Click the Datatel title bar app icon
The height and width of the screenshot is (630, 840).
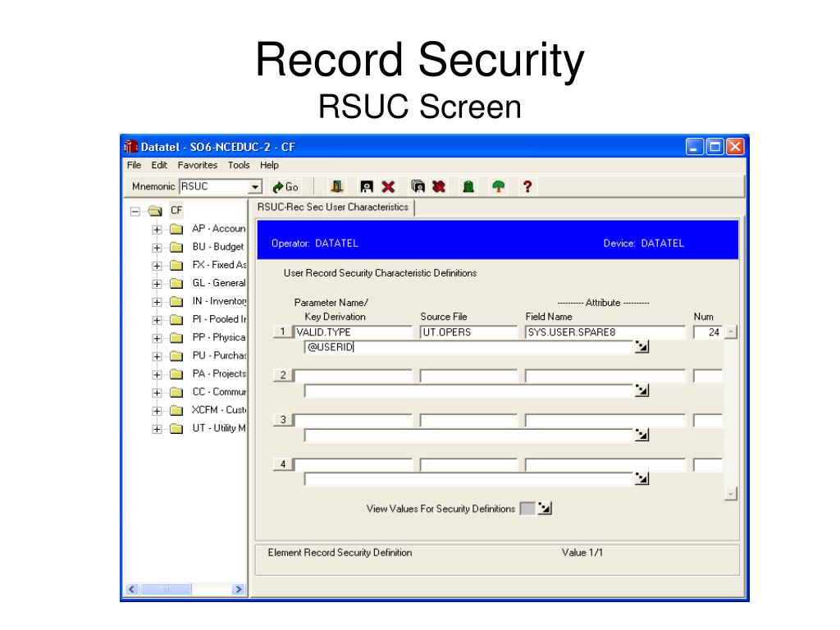[x=130, y=146]
